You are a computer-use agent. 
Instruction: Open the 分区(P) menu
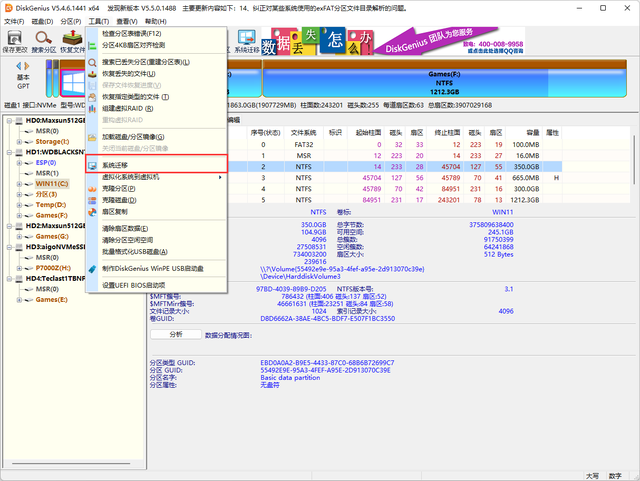[71, 21]
